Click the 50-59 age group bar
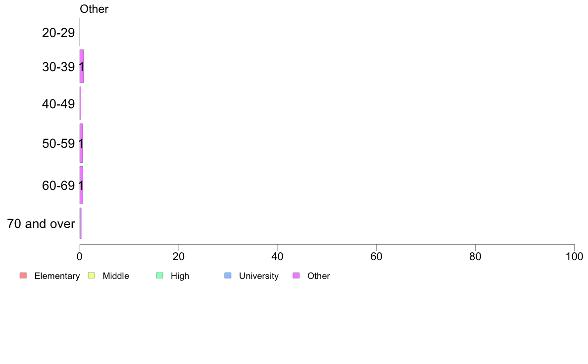Screen dimensions: 588x364 point(81,143)
